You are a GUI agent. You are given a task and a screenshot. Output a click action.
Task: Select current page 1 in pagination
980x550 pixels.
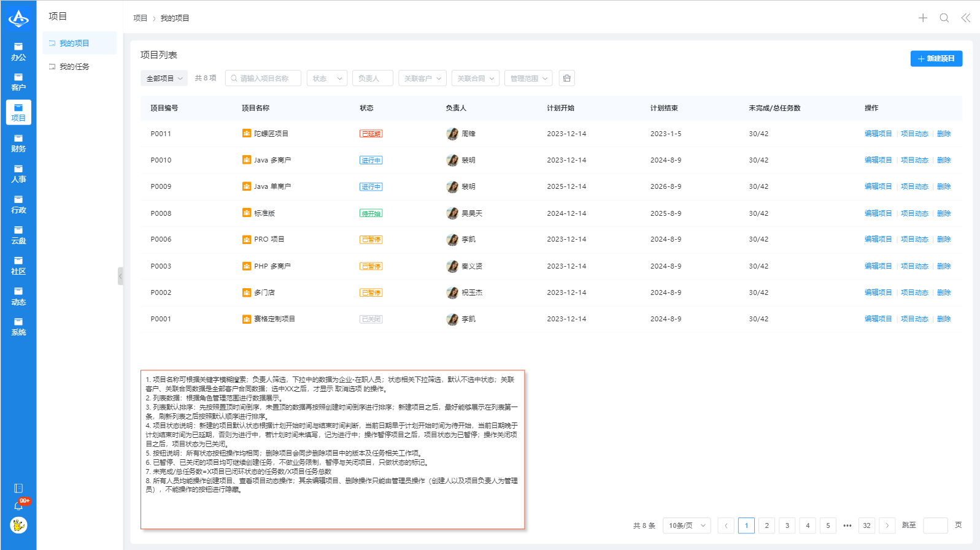pyautogui.click(x=746, y=525)
